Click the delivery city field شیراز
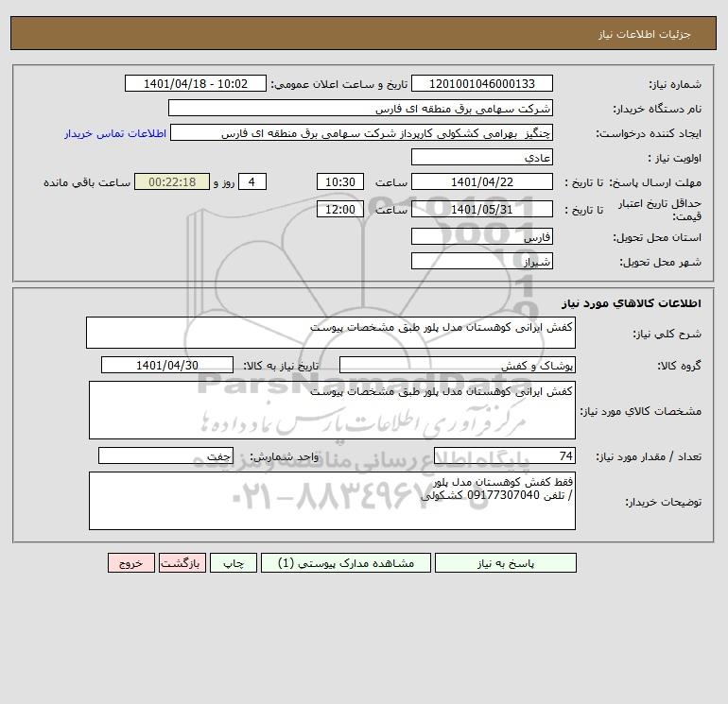 (x=482, y=261)
